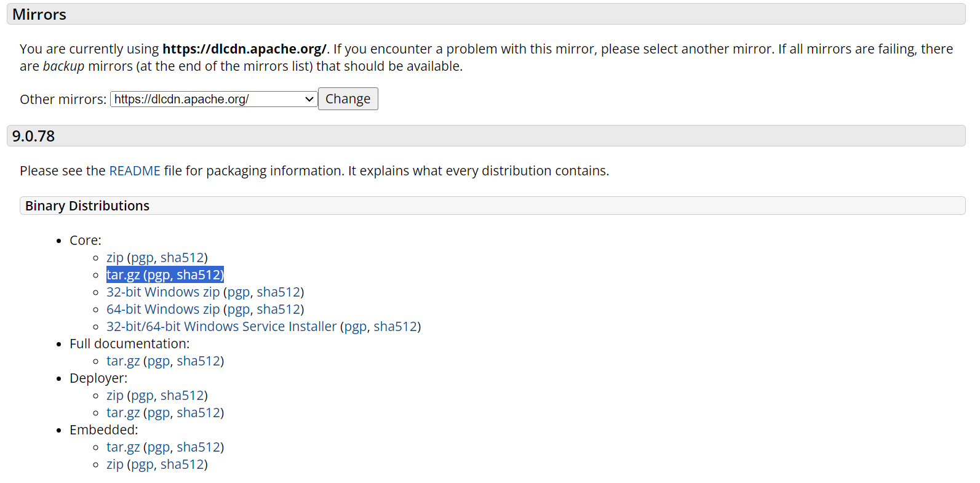Open the 32-bit Windows zip link
Image resolution: width=980 pixels, height=483 pixels.
tap(163, 292)
